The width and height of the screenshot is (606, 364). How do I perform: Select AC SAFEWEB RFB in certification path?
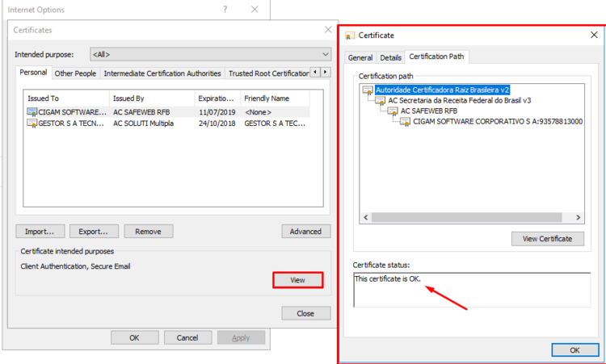429,111
